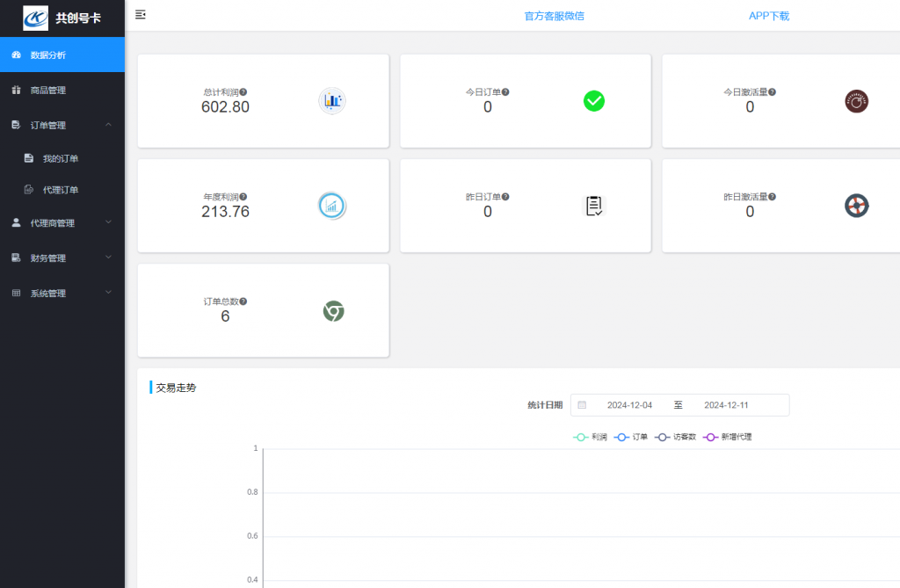The width and height of the screenshot is (900, 588).
Task: Open the 官方客服微信 link
Action: coord(554,16)
